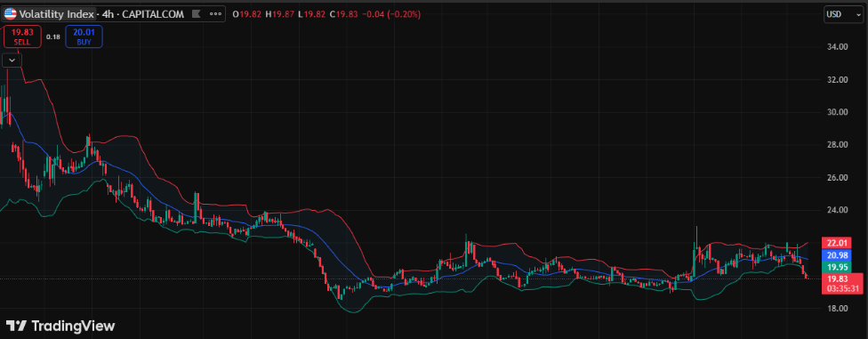The height and width of the screenshot is (339, 868).
Task: Click the 34.00 price scale label
Action: click(x=837, y=47)
